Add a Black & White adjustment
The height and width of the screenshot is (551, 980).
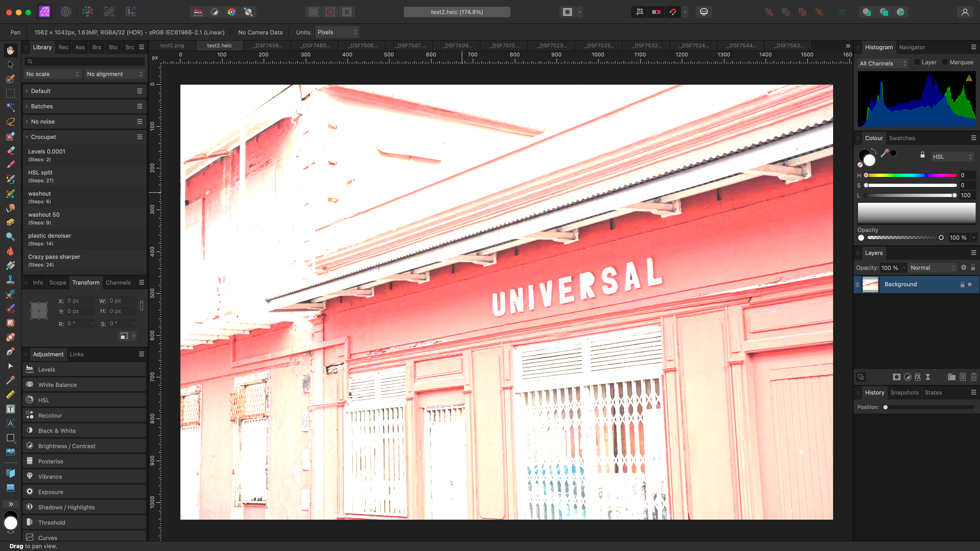coord(84,430)
